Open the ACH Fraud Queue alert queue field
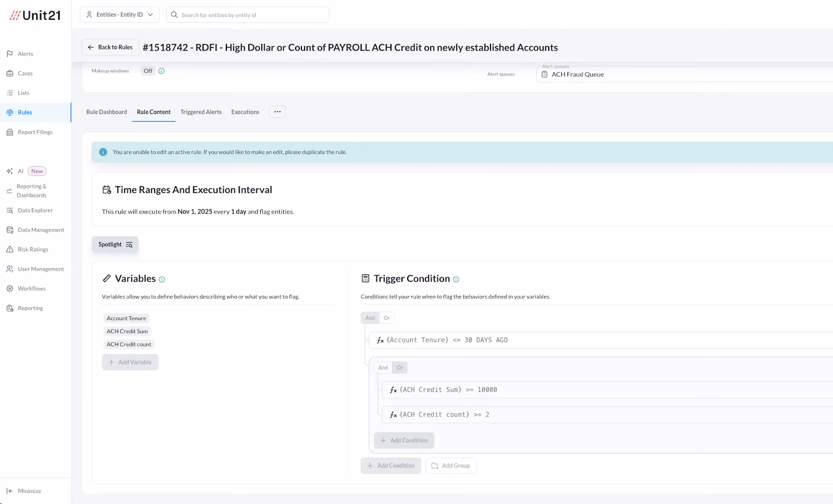 (685, 74)
